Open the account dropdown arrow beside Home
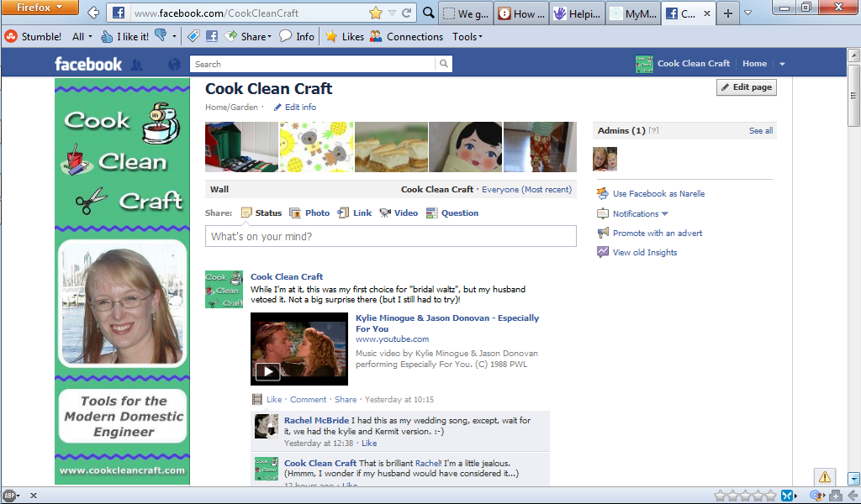This screenshot has height=504, width=861. tap(782, 64)
